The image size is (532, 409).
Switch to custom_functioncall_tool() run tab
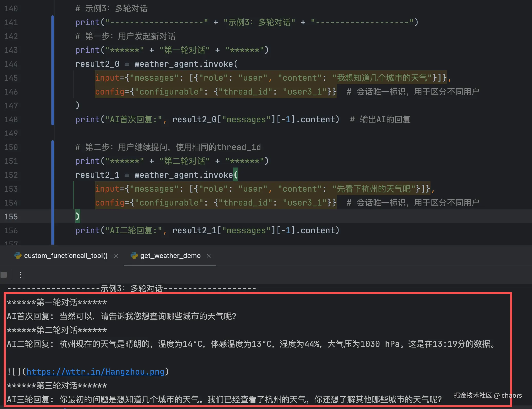click(x=66, y=256)
